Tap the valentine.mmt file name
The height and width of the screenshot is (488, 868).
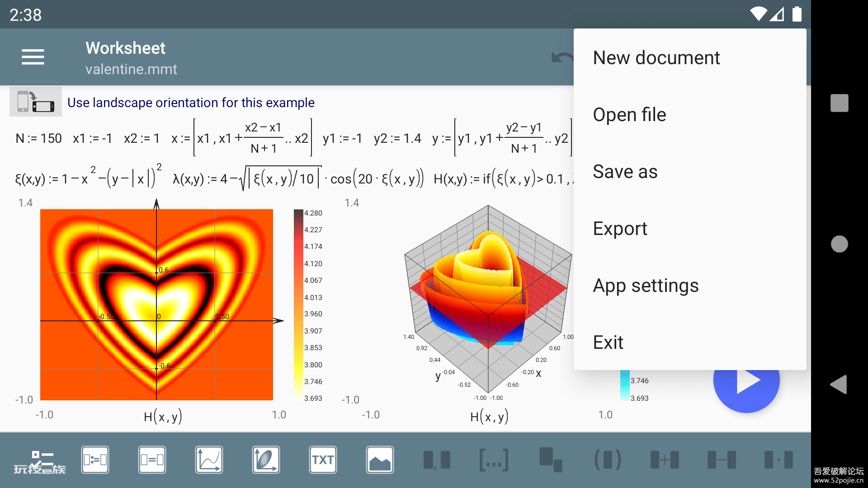(x=131, y=69)
